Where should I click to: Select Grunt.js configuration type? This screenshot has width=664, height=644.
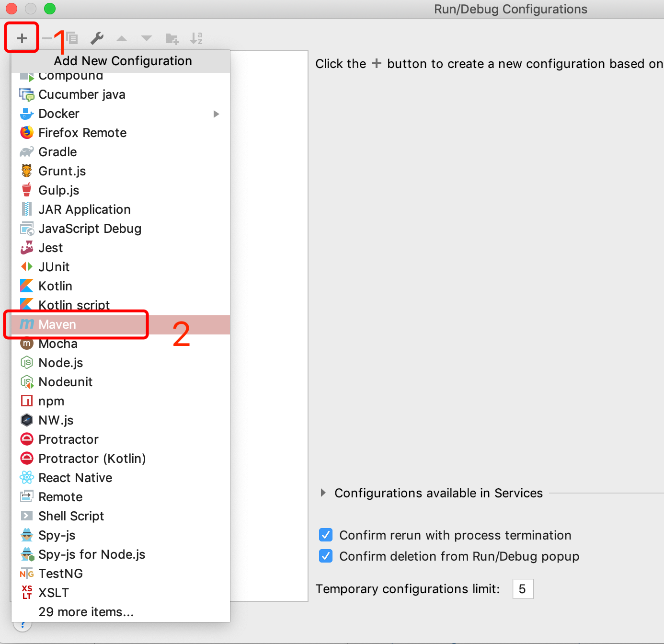tap(121, 171)
